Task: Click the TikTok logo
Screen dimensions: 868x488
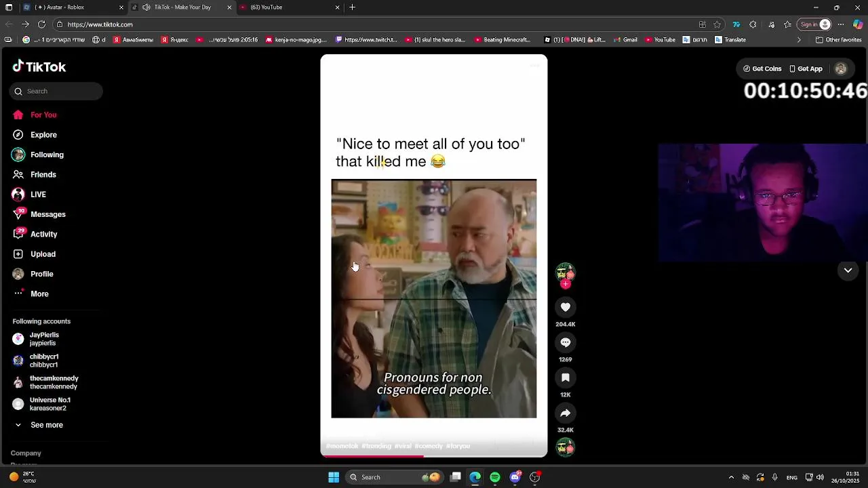Action: pyautogui.click(x=39, y=66)
